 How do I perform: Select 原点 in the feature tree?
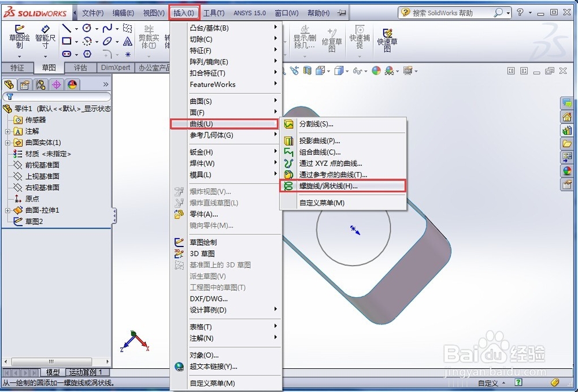pyautogui.click(x=32, y=199)
